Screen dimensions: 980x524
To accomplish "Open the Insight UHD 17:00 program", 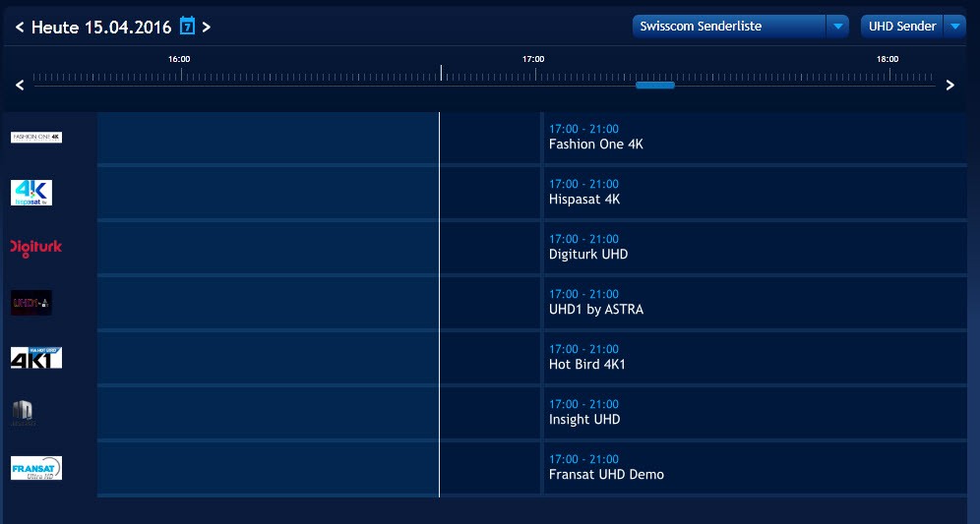I will click(755, 412).
